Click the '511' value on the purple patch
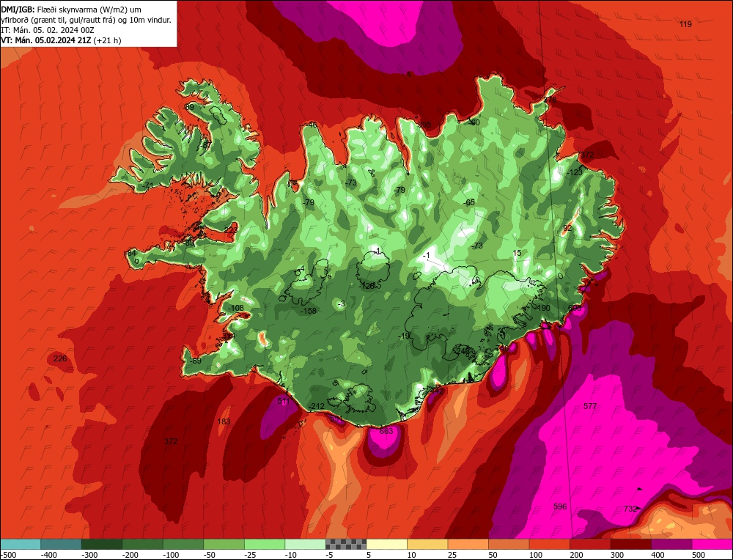Image resolution: width=733 pixels, height=560 pixels. [x=284, y=401]
